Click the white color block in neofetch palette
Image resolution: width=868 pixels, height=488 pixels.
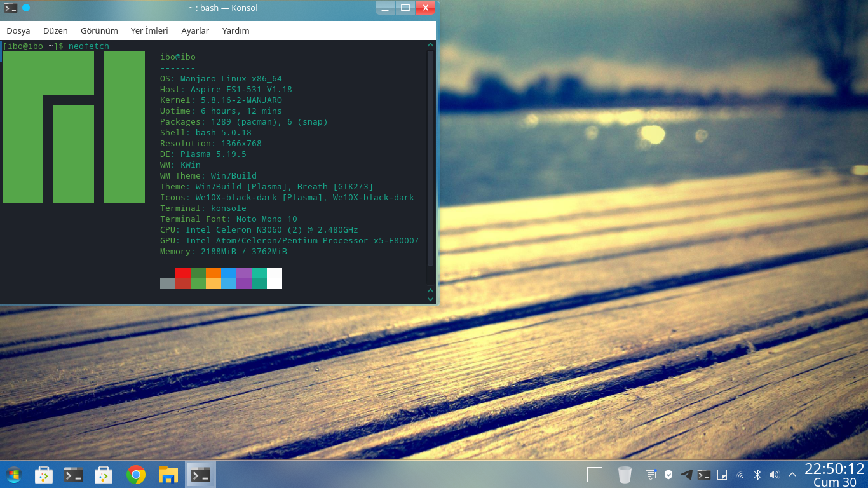(275, 278)
